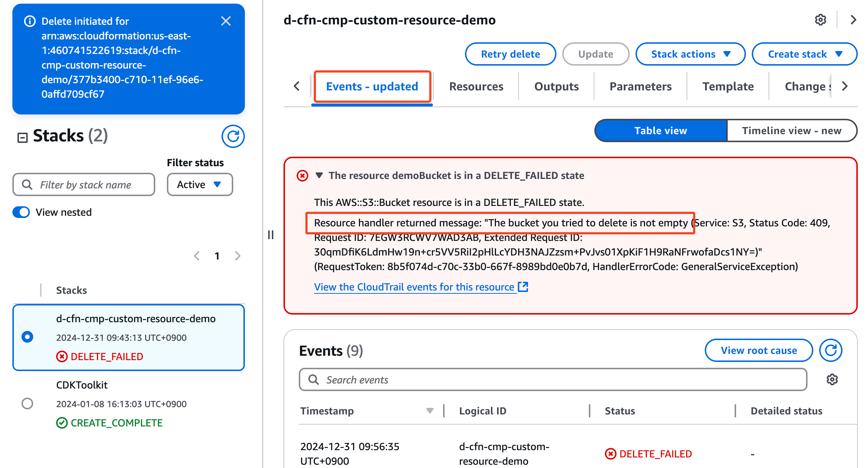
Task: Collapse the demoBucket DELETE_FAILED error details
Action: pyautogui.click(x=319, y=175)
